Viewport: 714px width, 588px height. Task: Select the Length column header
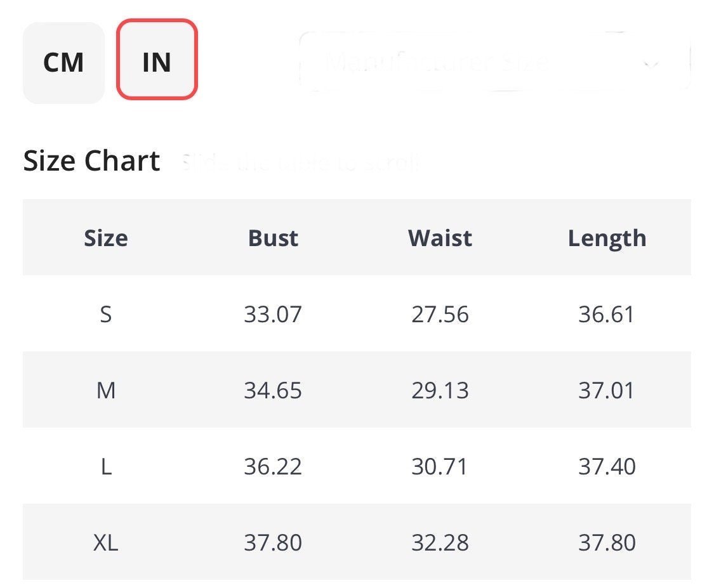[x=607, y=238]
